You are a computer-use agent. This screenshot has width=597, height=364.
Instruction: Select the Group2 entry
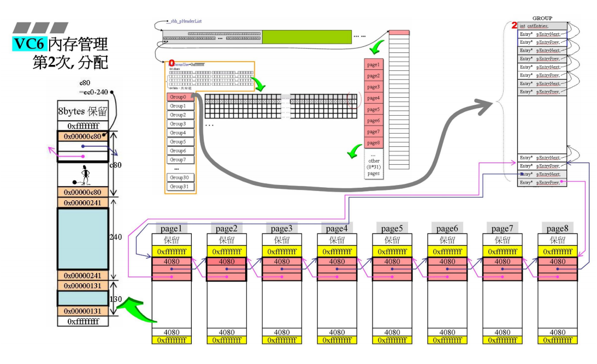[180, 115]
